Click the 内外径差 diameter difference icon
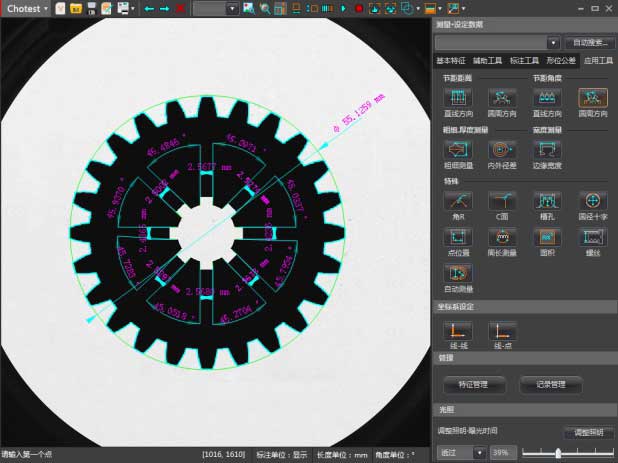This screenshot has height=463, width=618. (501, 149)
